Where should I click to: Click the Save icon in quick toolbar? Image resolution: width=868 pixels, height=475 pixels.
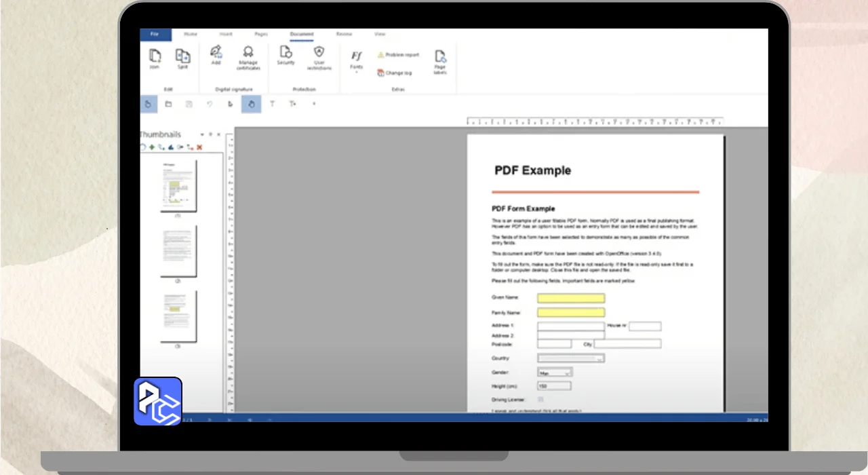click(189, 104)
